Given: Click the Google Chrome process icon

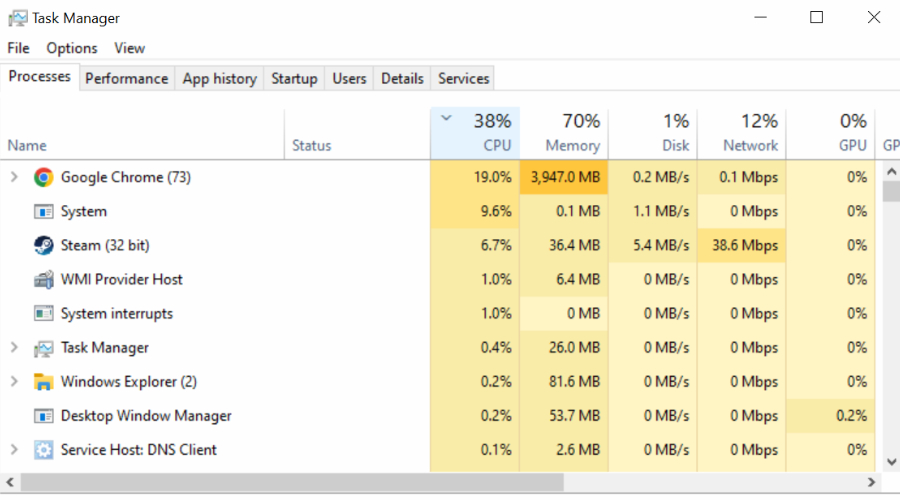Looking at the screenshot, I should coord(44,177).
